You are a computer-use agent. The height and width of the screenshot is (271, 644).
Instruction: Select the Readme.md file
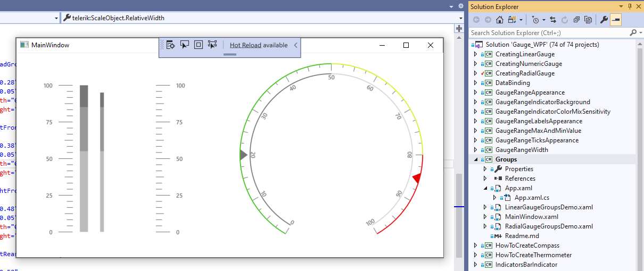[x=522, y=236]
